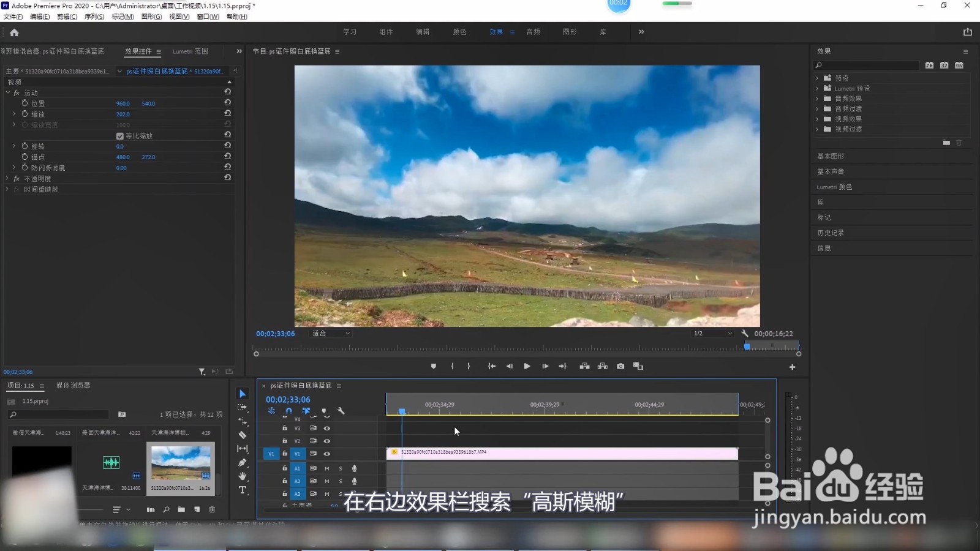Image resolution: width=980 pixels, height=551 pixels.
Task: Add marker in Program Monitor
Action: 434,366
